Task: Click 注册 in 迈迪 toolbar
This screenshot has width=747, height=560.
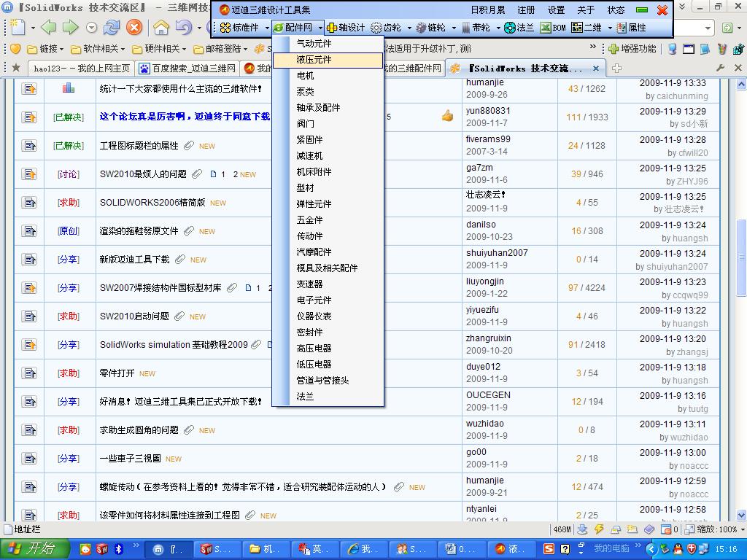Action: [x=526, y=9]
